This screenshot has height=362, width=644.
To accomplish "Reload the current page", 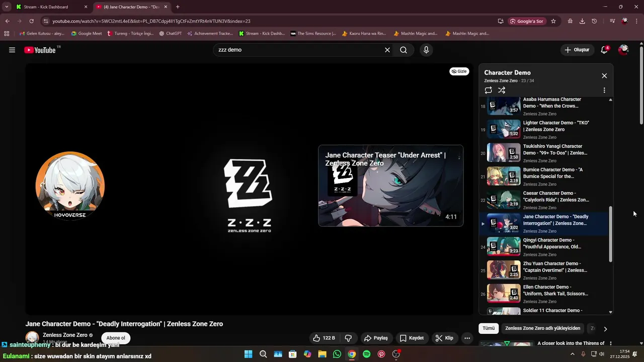I will point(31,21).
